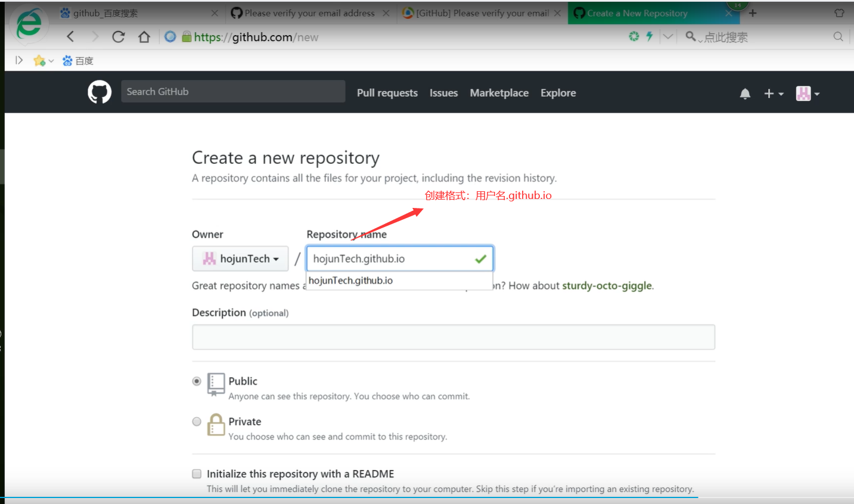Open the plus create-new dropdown
Viewport: 854px width, 504px height.
point(774,94)
